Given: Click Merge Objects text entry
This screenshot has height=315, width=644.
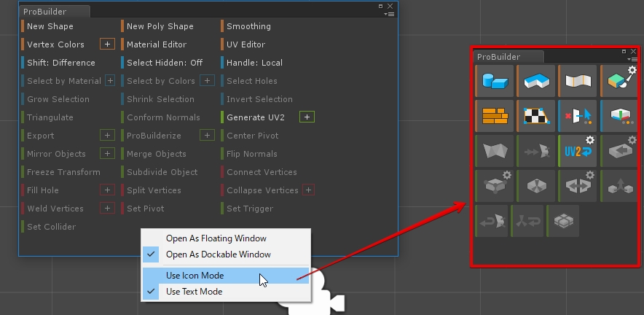Looking at the screenshot, I should point(156,154).
